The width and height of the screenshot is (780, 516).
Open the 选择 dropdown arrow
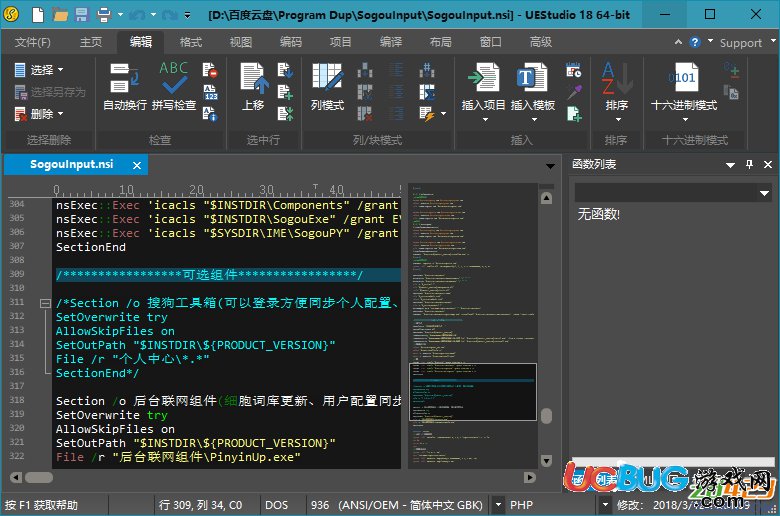pyautogui.click(x=61, y=70)
